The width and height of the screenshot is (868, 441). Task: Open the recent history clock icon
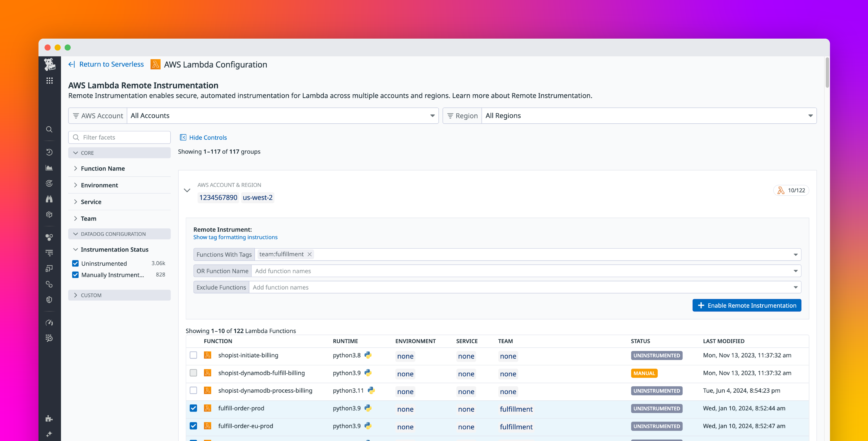(x=49, y=152)
